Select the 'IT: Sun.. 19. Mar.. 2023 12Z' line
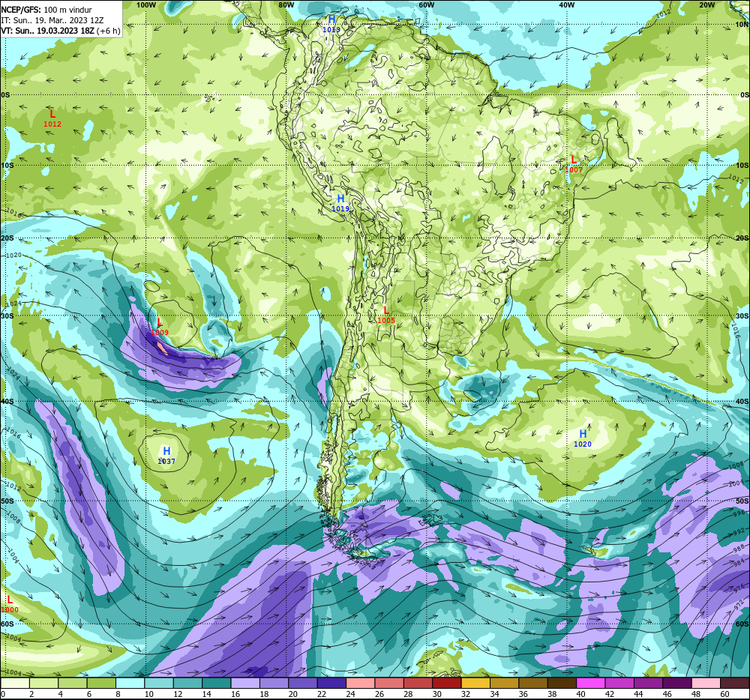 point(52,20)
